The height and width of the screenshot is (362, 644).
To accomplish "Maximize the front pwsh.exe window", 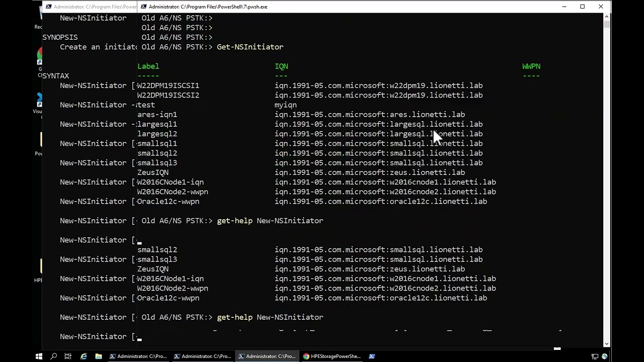I will [x=582, y=7].
